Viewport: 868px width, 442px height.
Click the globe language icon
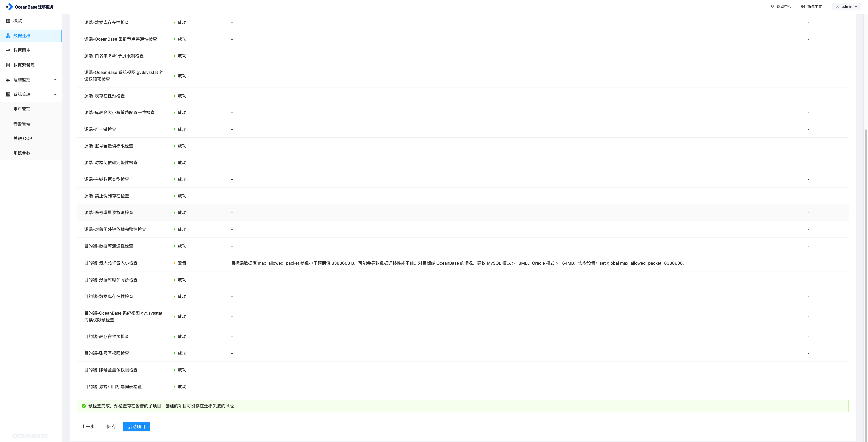point(803,6)
